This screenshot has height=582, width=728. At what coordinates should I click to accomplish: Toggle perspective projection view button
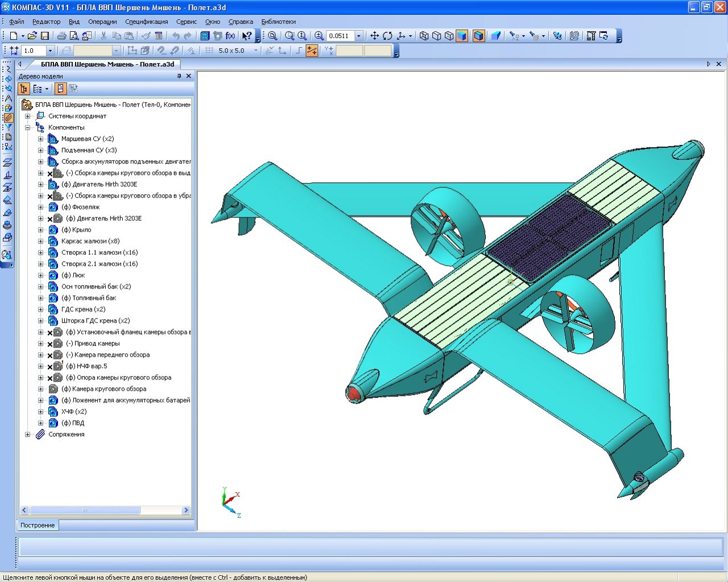pyautogui.click(x=496, y=36)
